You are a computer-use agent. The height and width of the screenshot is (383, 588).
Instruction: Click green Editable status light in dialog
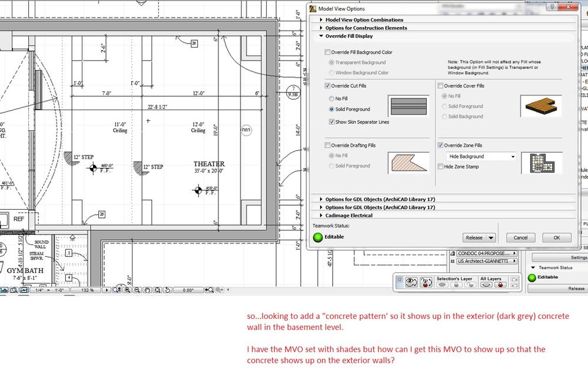pos(318,237)
